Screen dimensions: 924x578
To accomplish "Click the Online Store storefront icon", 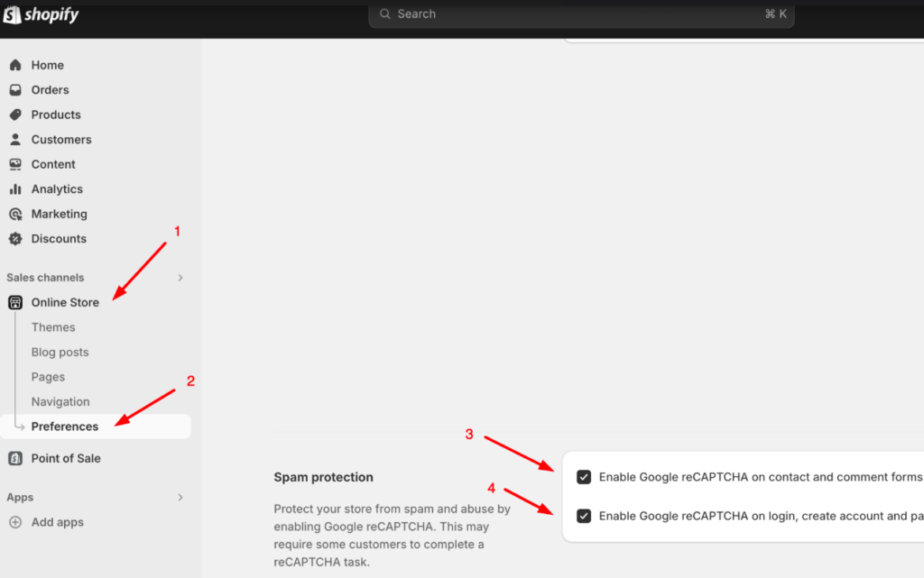I will click(15, 303).
